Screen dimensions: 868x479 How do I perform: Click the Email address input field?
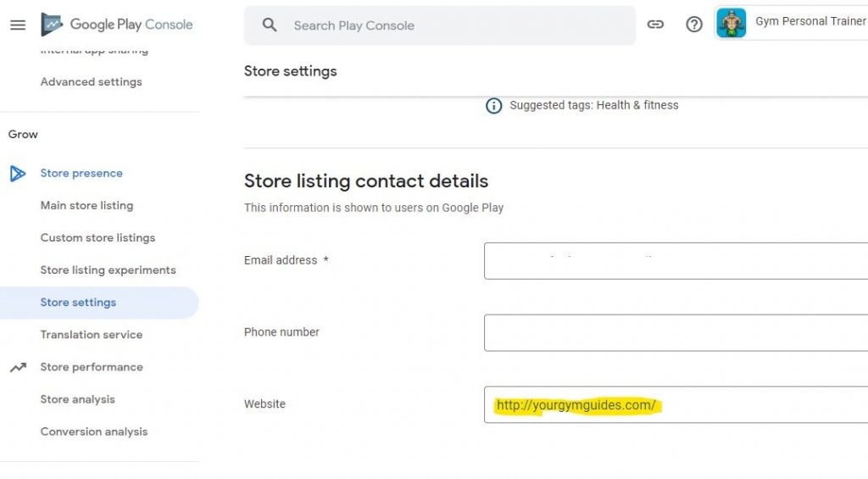click(676, 261)
